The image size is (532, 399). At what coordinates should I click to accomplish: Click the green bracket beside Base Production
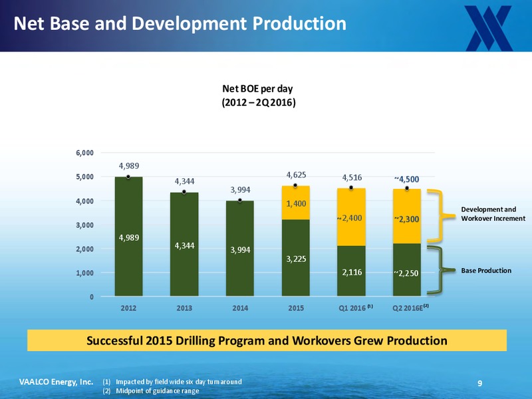click(x=440, y=271)
